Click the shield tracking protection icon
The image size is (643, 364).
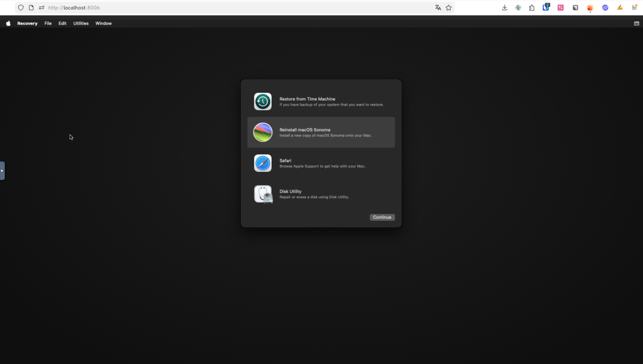[x=21, y=8]
